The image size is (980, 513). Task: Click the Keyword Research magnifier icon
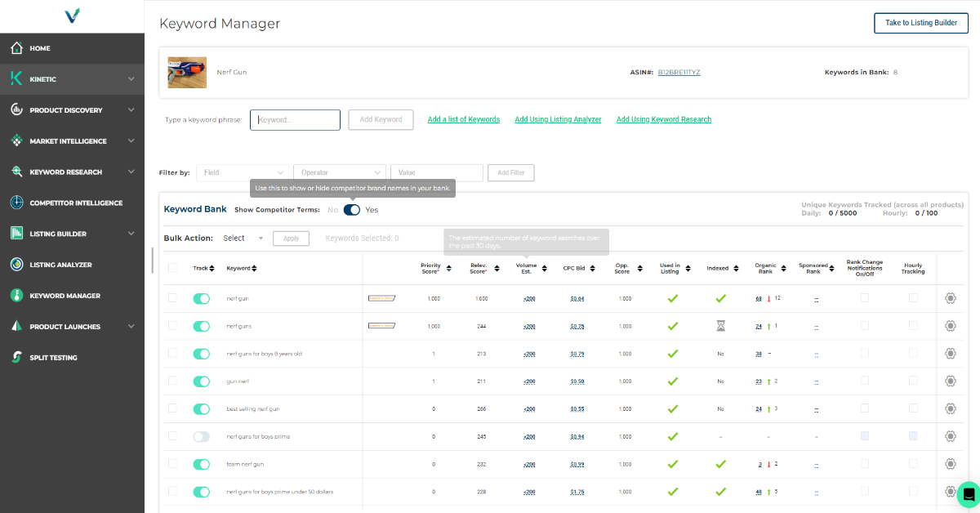click(x=16, y=172)
